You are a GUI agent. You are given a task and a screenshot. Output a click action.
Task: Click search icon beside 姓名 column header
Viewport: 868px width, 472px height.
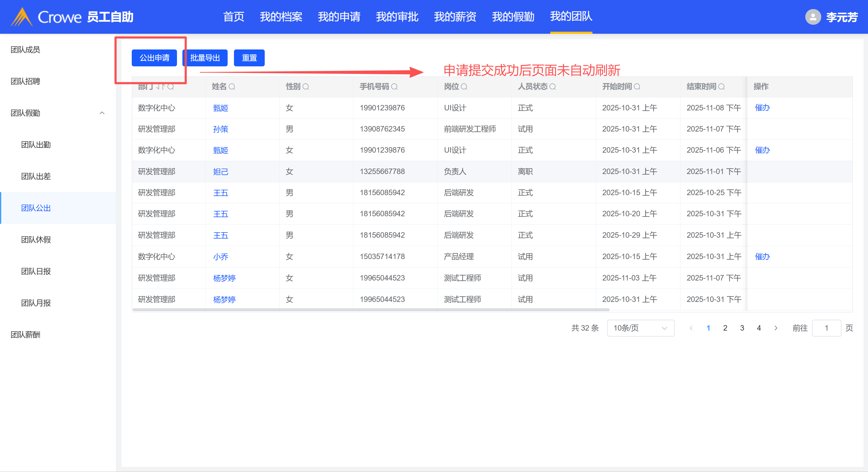232,87
